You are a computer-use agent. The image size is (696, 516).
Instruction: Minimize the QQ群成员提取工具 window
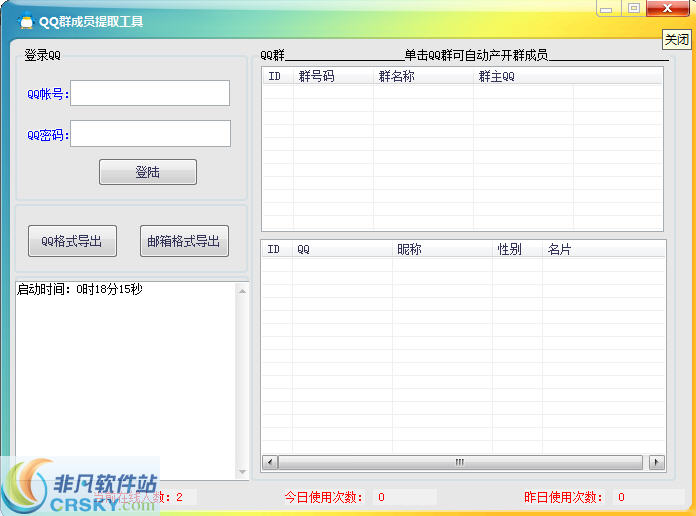pos(607,8)
